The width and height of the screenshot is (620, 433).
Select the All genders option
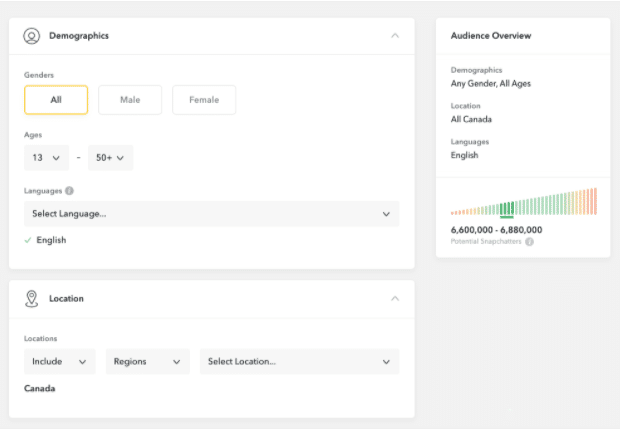[x=56, y=100]
